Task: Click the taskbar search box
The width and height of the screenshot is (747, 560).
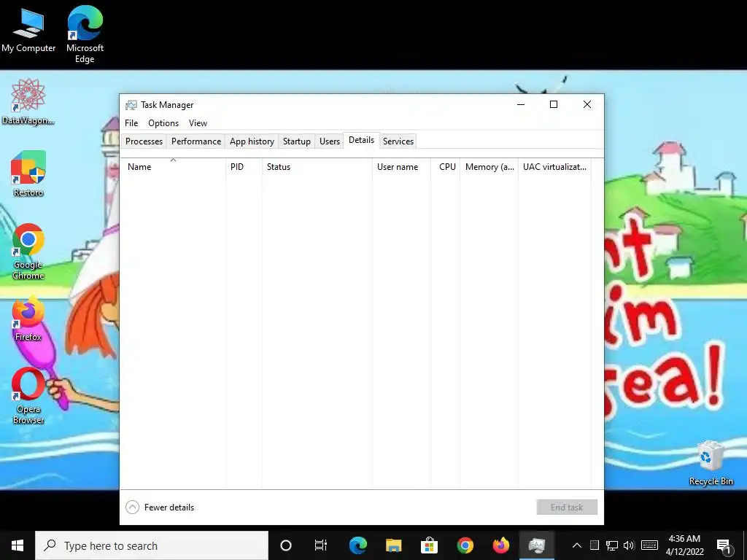Action: [x=152, y=545]
